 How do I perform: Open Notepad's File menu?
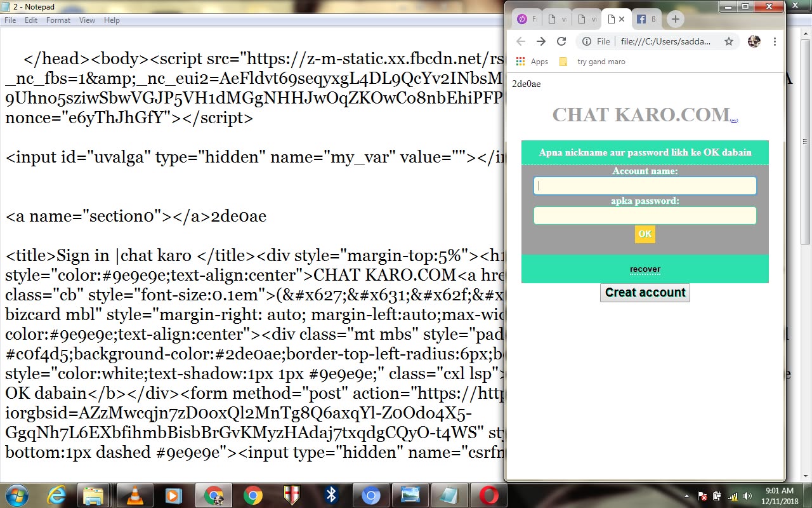click(10, 20)
